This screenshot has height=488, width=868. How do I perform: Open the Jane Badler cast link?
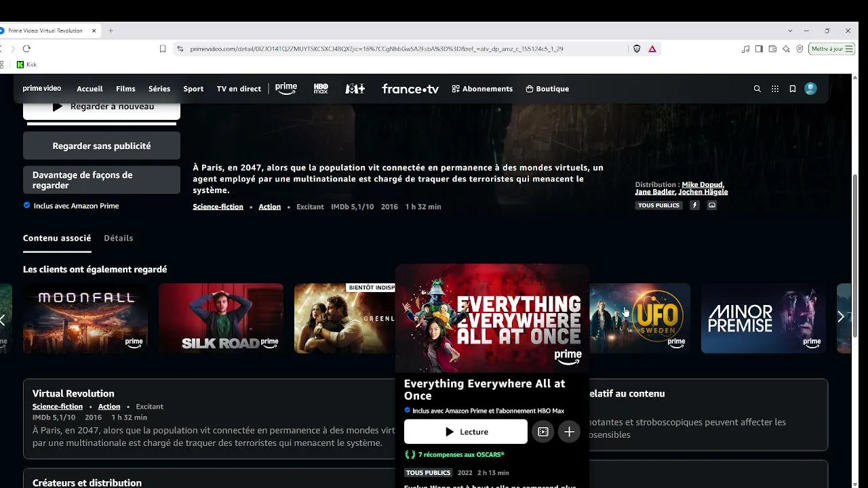click(655, 192)
